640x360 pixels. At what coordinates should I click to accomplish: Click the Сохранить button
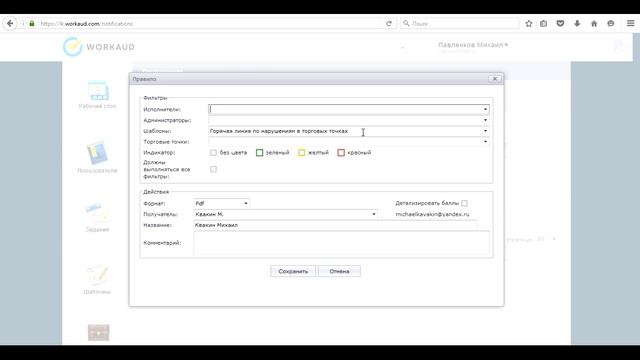click(x=293, y=271)
